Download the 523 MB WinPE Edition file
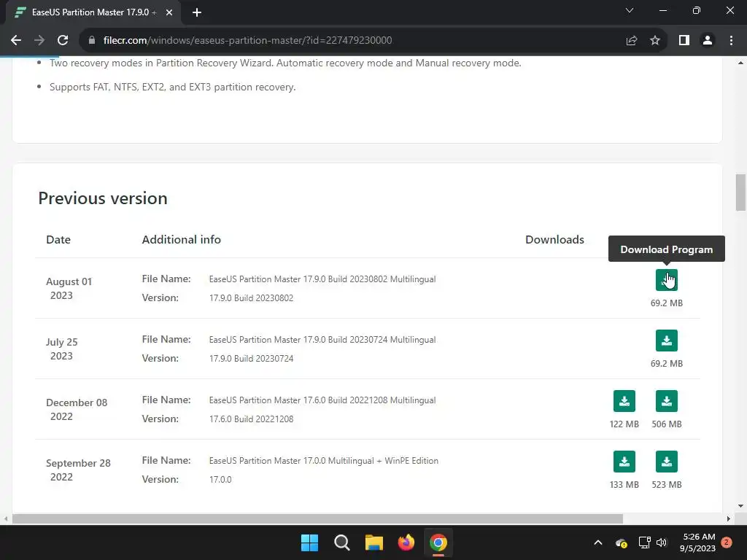747x560 pixels. click(667, 462)
